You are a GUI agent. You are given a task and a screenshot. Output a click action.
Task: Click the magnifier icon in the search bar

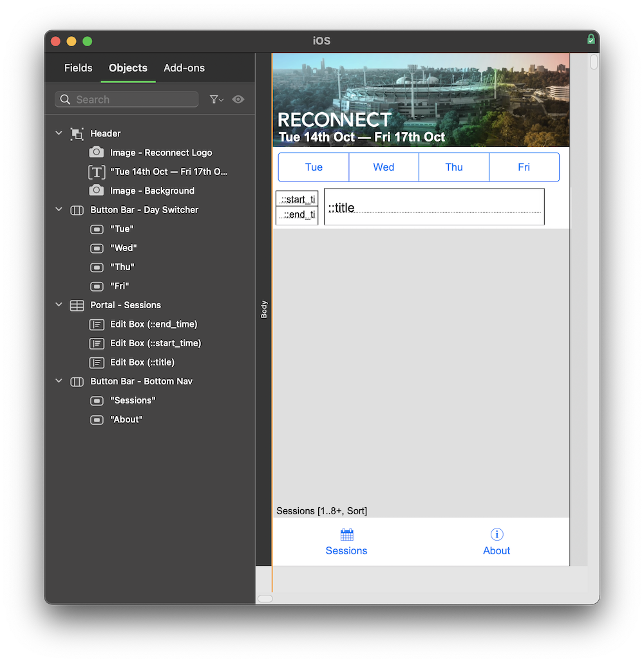[65, 99]
